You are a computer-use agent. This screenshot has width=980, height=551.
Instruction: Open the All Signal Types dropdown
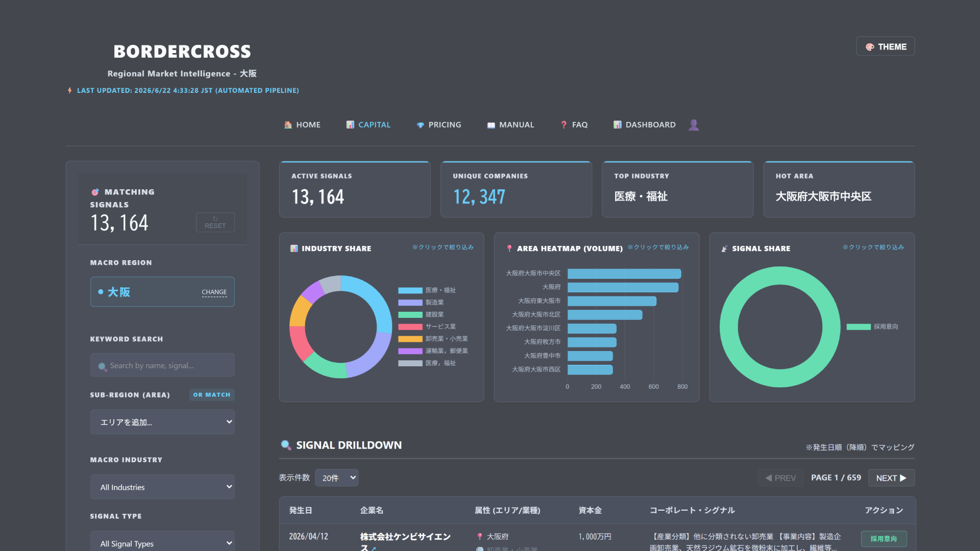[163, 541]
